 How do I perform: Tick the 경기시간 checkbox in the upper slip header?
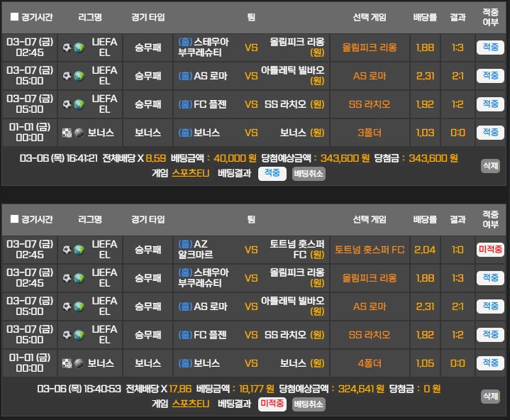[x=14, y=17]
